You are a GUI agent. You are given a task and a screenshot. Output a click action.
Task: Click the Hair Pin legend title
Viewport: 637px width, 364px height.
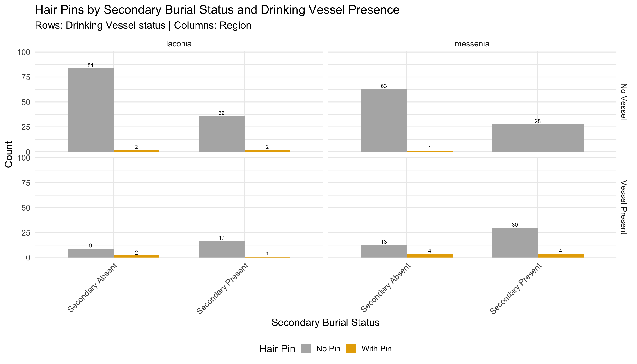tap(277, 349)
